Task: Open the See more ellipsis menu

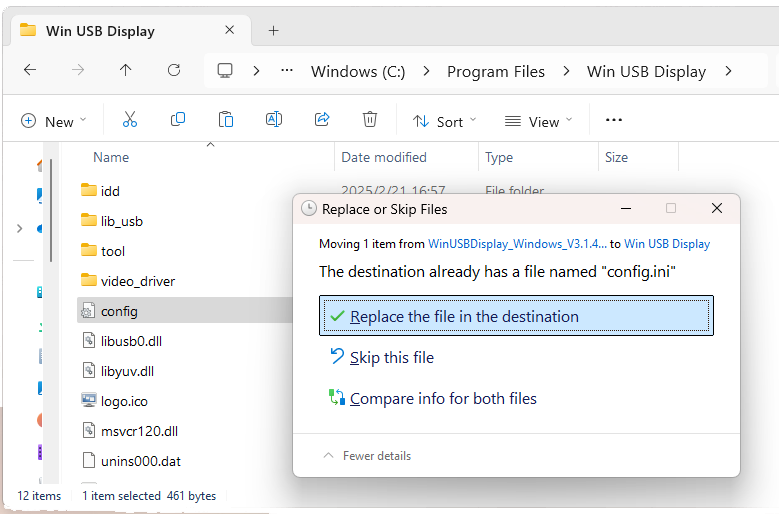Action: [x=614, y=120]
